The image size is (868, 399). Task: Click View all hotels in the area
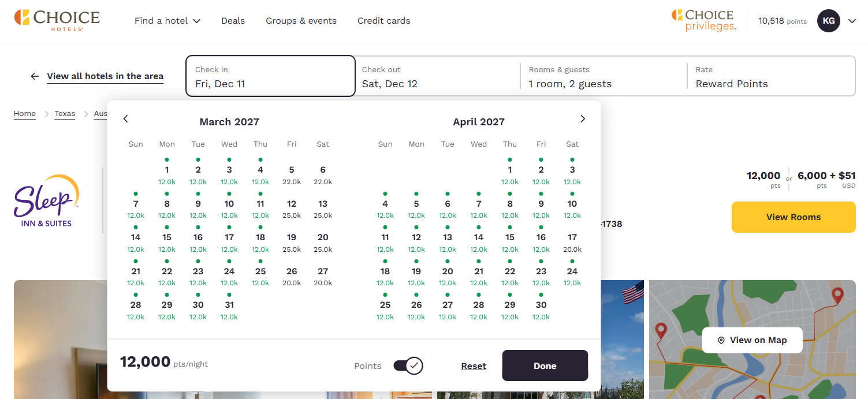(x=105, y=76)
